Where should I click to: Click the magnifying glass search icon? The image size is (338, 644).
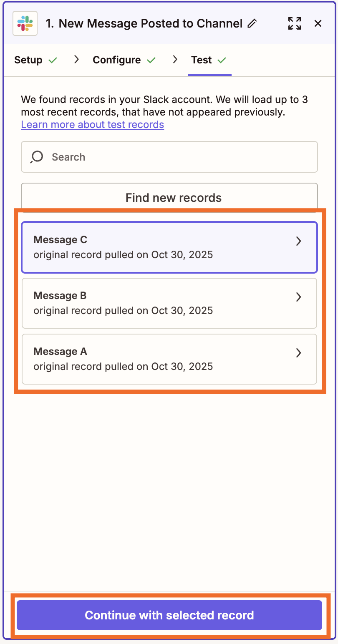(36, 157)
